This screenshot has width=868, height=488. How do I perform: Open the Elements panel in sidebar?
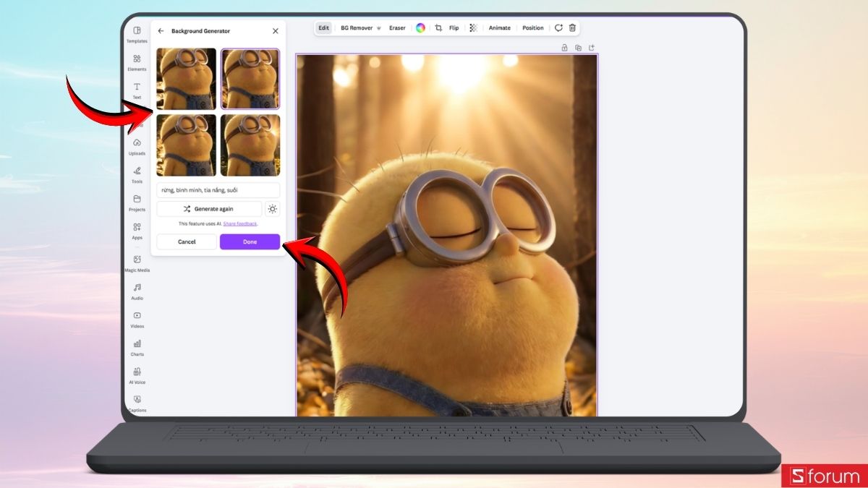(x=137, y=63)
